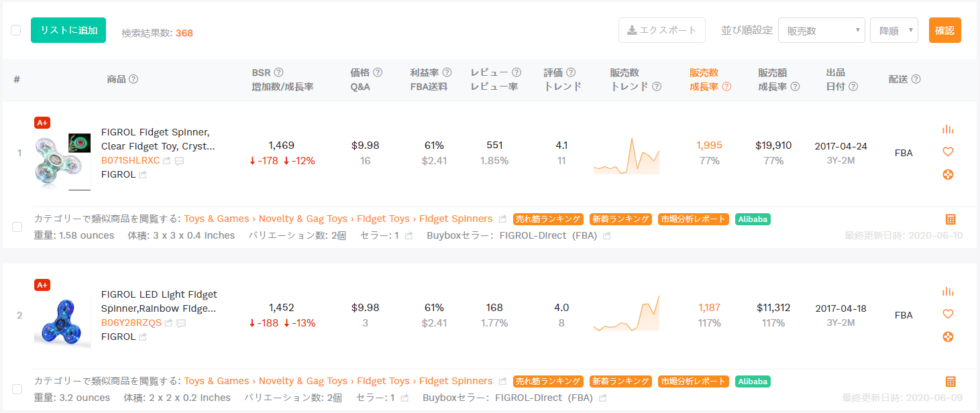
Task: Click the clear fidget spinner product thumbnail
Action: click(x=62, y=161)
